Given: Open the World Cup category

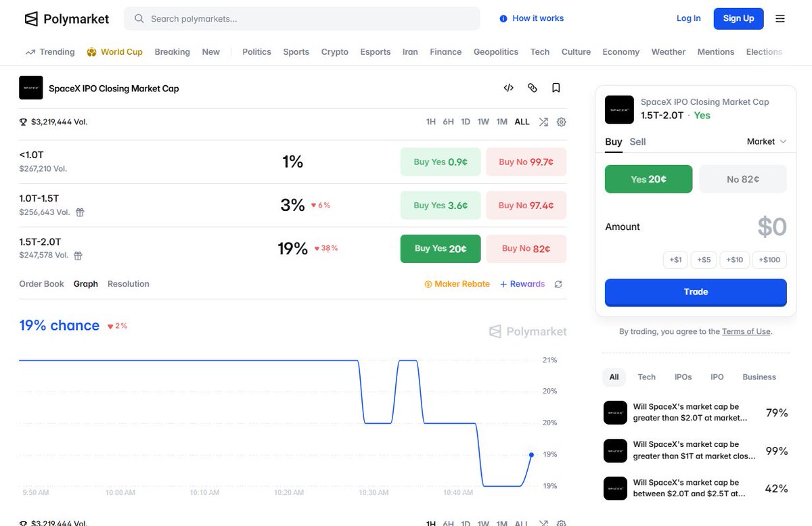Looking at the screenshot, I should pos(115,52).
